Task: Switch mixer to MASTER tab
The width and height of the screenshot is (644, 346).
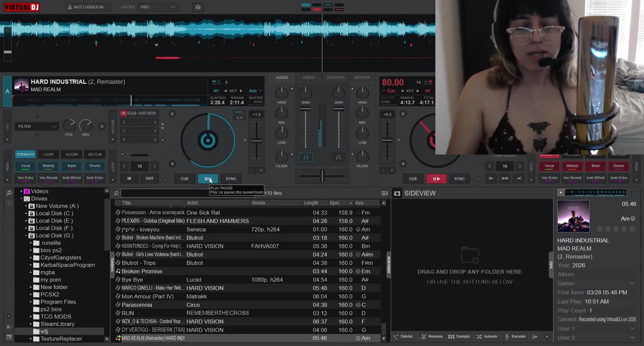Action: click(x=362, y=77)
